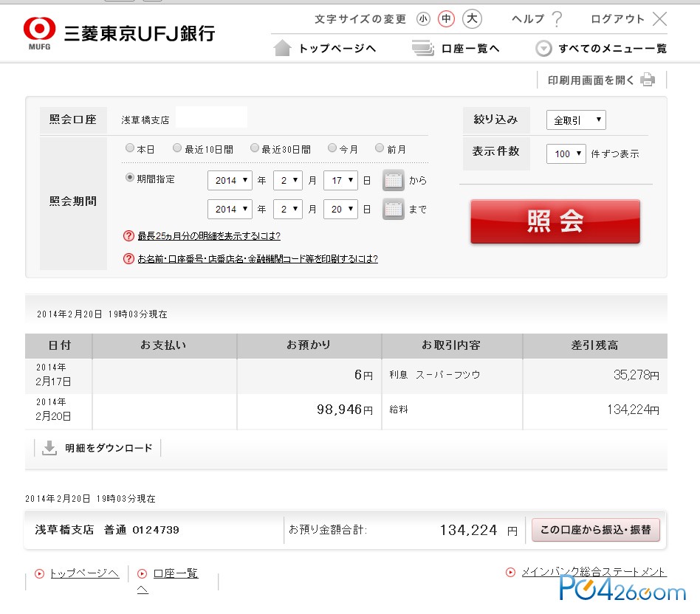Open すべてのメニュー一覧
This screenshot has height=614, width=700.
[613, 48]
